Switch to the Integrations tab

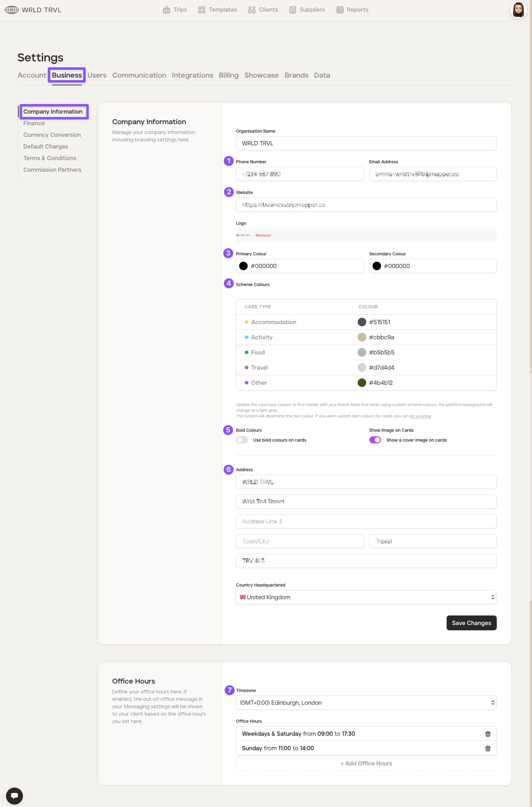tap(192, 75)
